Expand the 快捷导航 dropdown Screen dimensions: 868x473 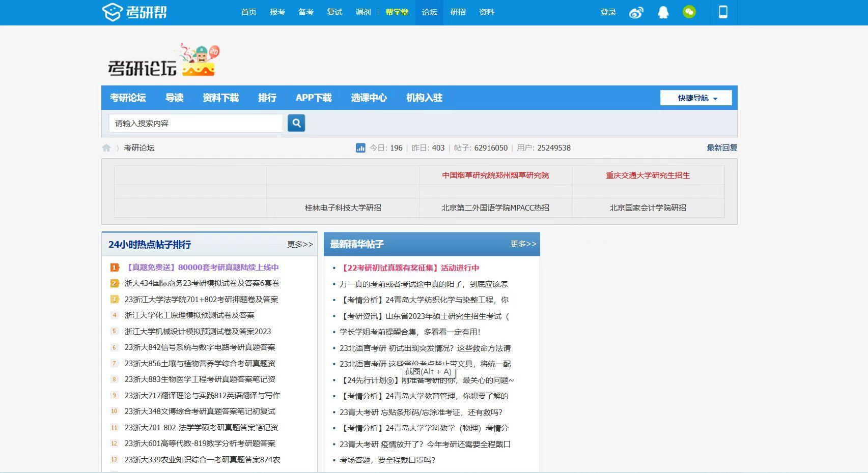point(696,98)
